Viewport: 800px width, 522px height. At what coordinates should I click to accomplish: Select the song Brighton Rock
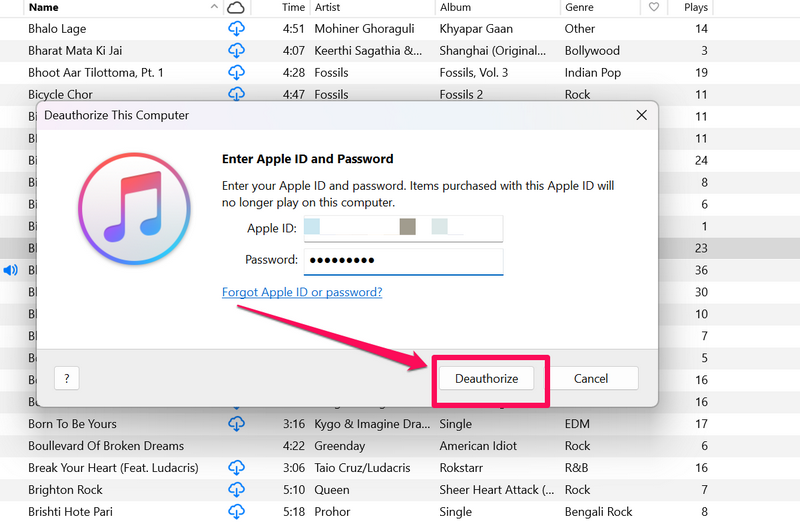(x=65, y=489)
